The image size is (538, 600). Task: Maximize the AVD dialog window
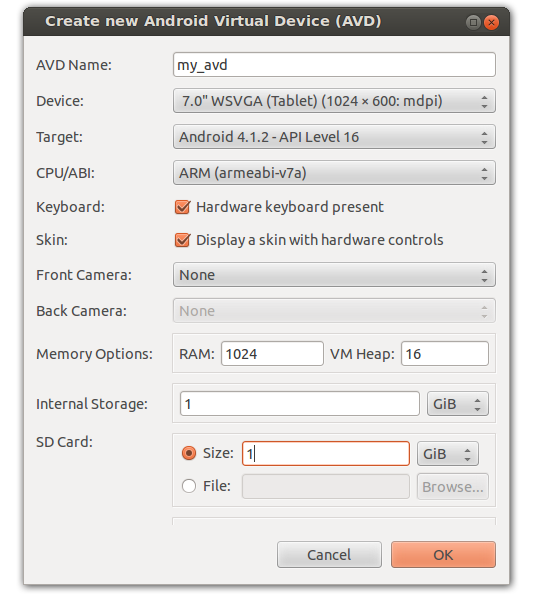473,23
